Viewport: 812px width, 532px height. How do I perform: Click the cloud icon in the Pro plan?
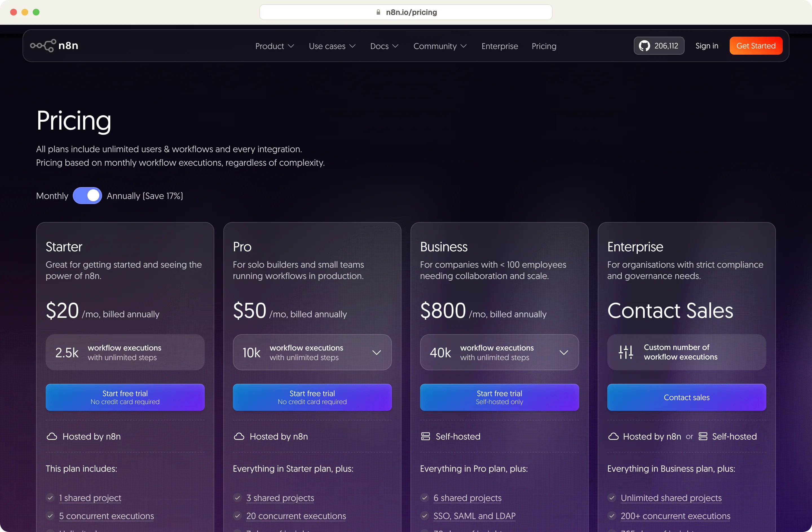[239, 436]
